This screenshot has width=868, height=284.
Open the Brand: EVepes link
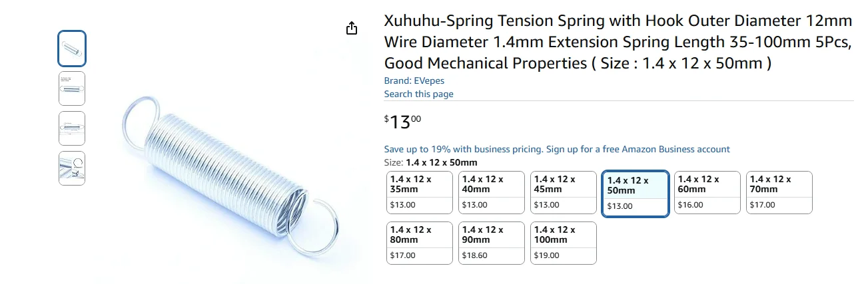[414, 80]
